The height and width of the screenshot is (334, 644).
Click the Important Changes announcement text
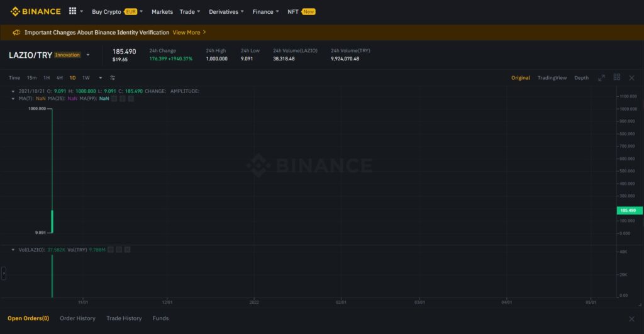(x=97, y=33)
